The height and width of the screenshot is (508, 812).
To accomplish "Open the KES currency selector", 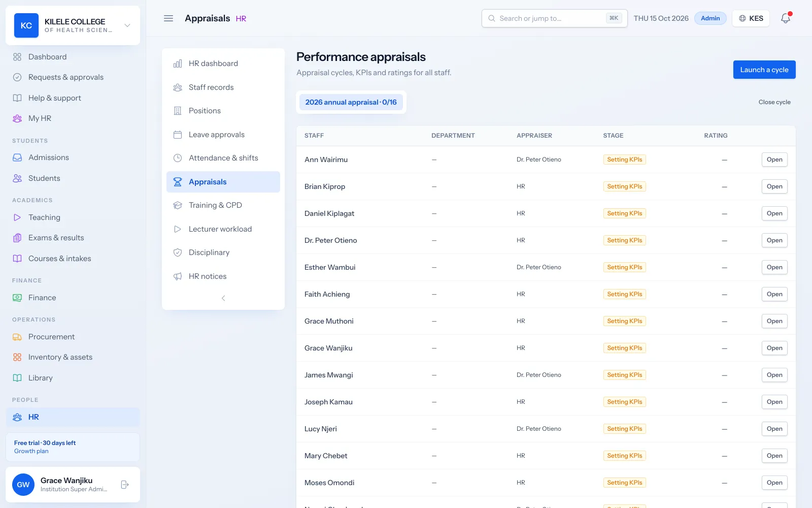I will 751,18.
